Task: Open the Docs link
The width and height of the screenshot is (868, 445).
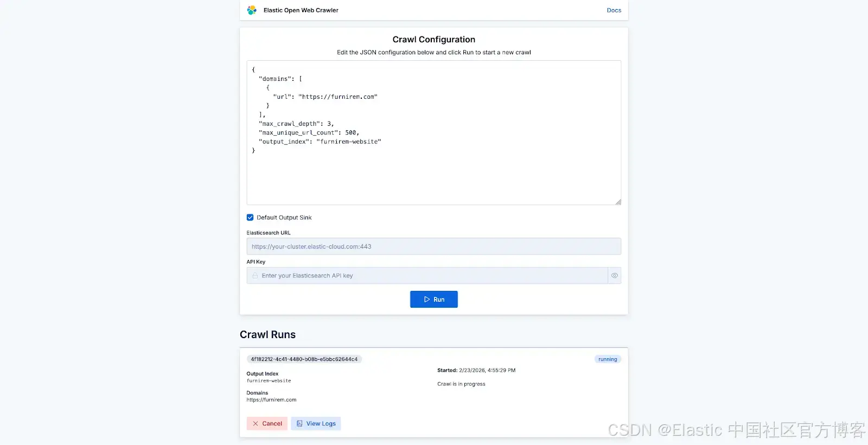Action: pos(614,10)
